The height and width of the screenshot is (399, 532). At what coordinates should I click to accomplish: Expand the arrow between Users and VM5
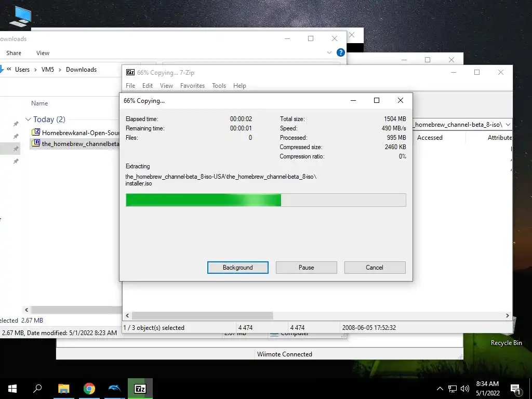click(x=35, y=70)
